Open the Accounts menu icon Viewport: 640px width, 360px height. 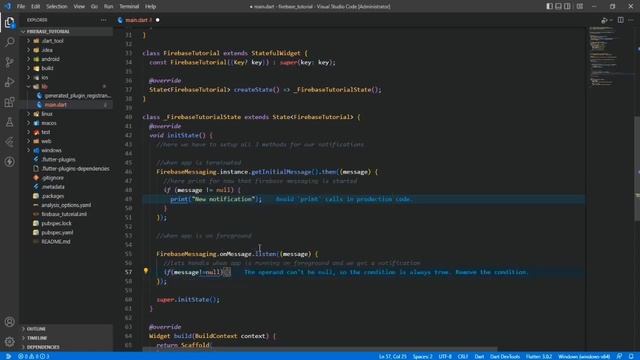(x=9, y=322)
